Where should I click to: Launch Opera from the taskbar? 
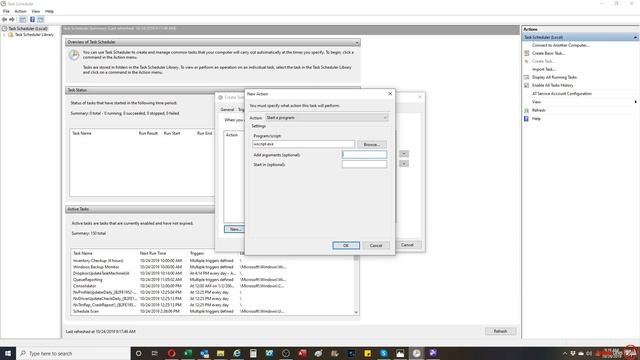pos(171,353)
